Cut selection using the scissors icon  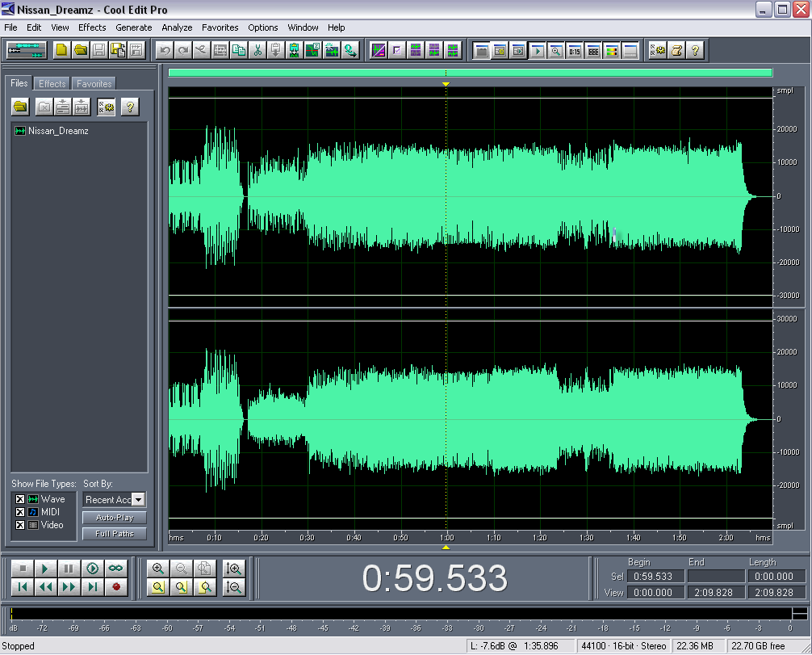point(257,50)
